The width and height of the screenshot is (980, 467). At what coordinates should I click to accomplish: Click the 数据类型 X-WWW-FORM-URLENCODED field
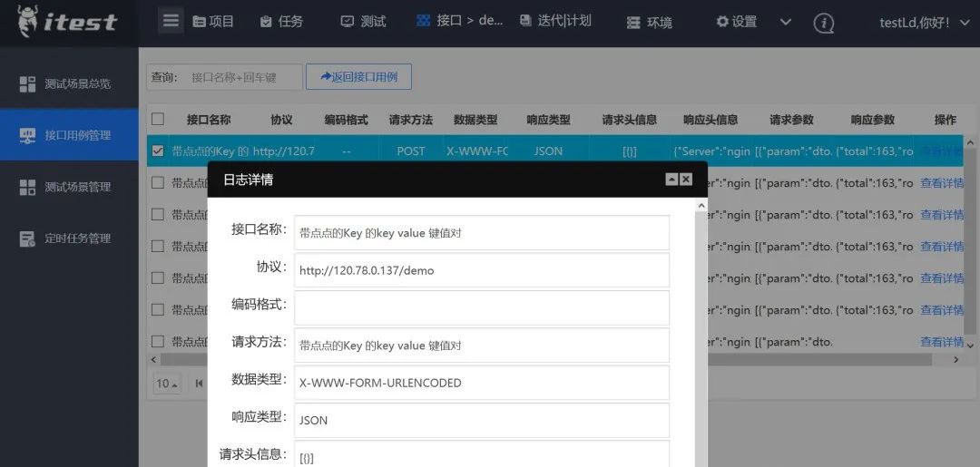[482, 383]
